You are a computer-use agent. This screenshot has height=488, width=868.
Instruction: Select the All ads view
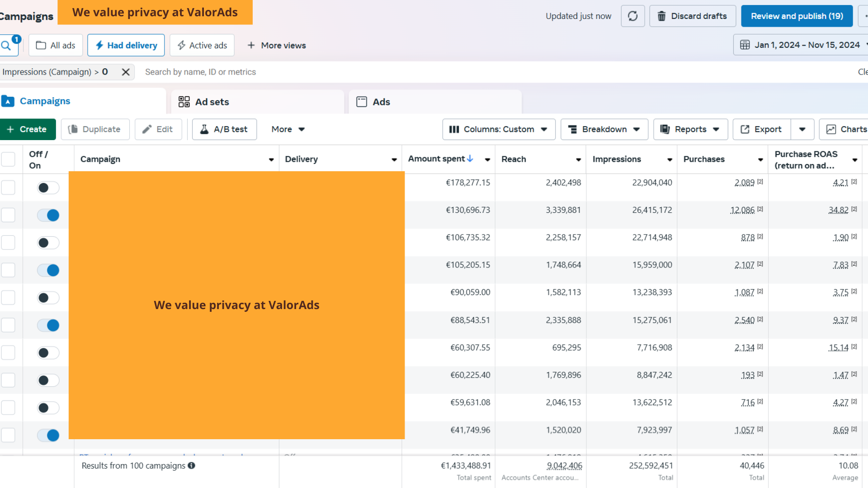[x=56, y=45]
